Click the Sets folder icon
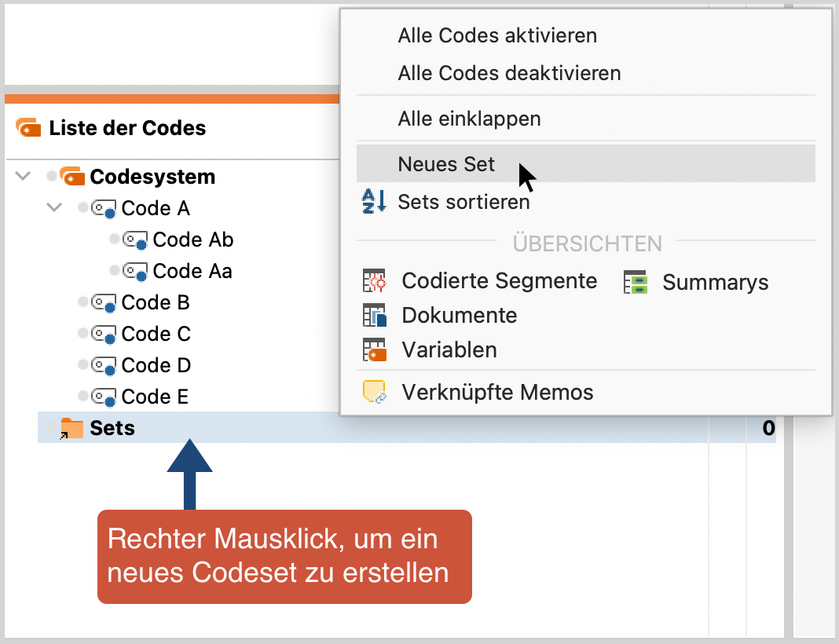The height and width of the screenshot is (644, 839). (x=71, y=428)
